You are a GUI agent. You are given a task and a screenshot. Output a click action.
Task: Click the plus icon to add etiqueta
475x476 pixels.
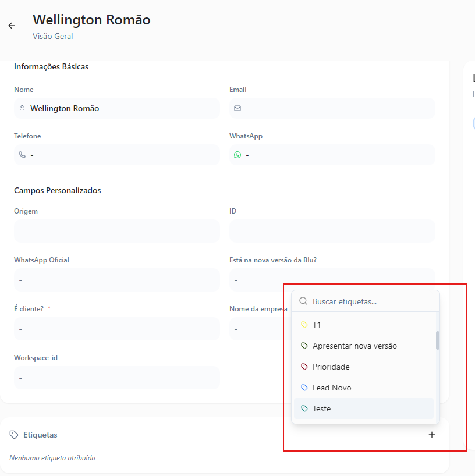pyautogui.click(x=432, y=435)
